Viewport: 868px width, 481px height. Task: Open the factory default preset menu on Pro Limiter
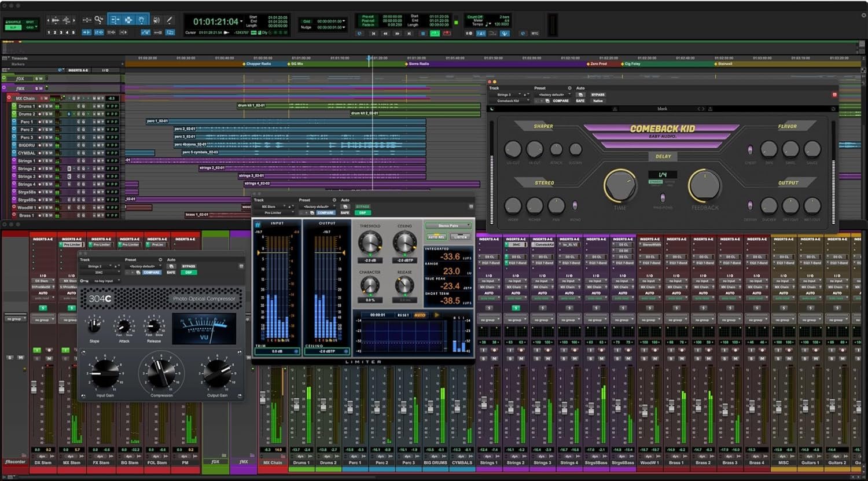click(x=317, y=207)
